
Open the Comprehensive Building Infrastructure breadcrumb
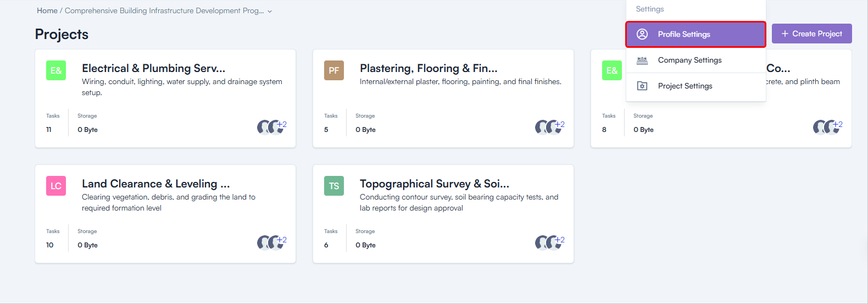164,11
